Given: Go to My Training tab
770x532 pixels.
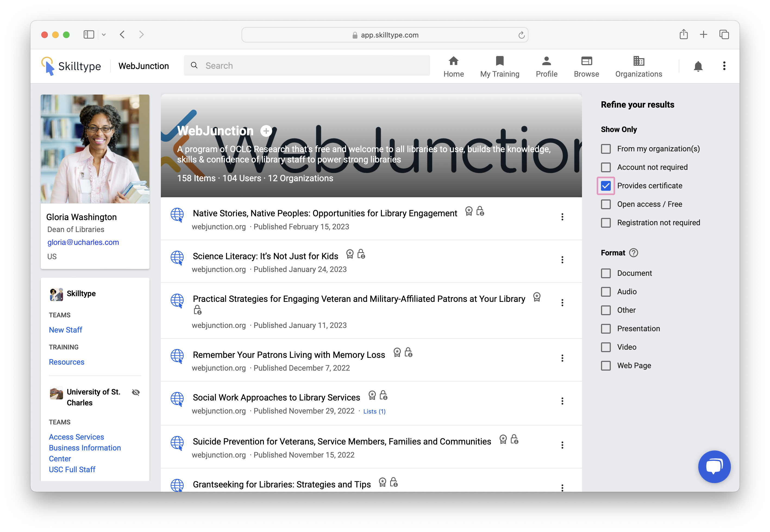Looking at the screenshot, I should coord(499,66).
